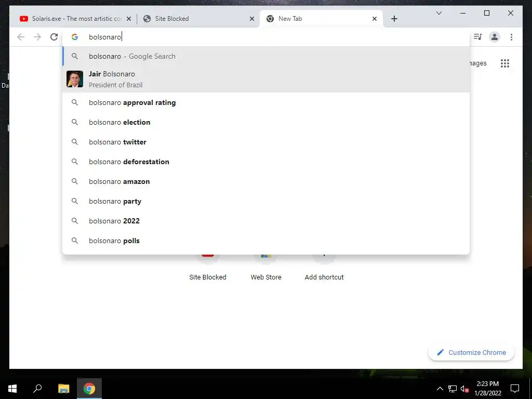
Task: Open the Google apps grid
Action: [505, 63]
